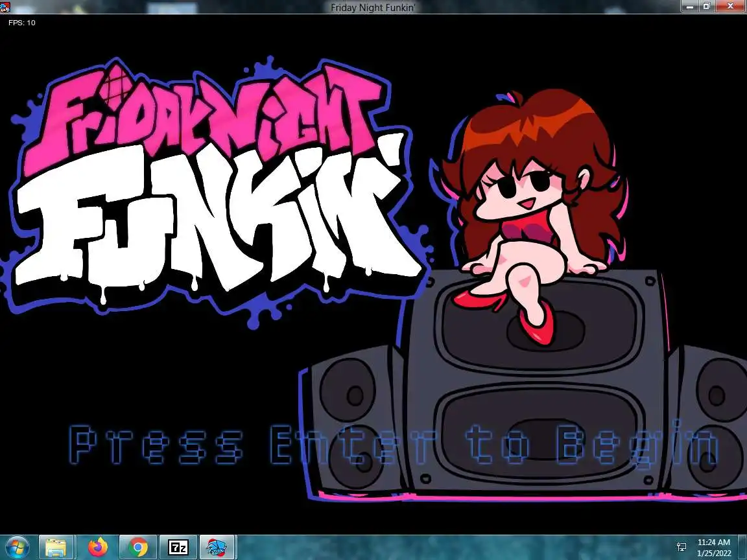This screenshot has width=747, height=560.
Task: Open 7-Zip from the taskbar
Action: click(x=179, y=548)
